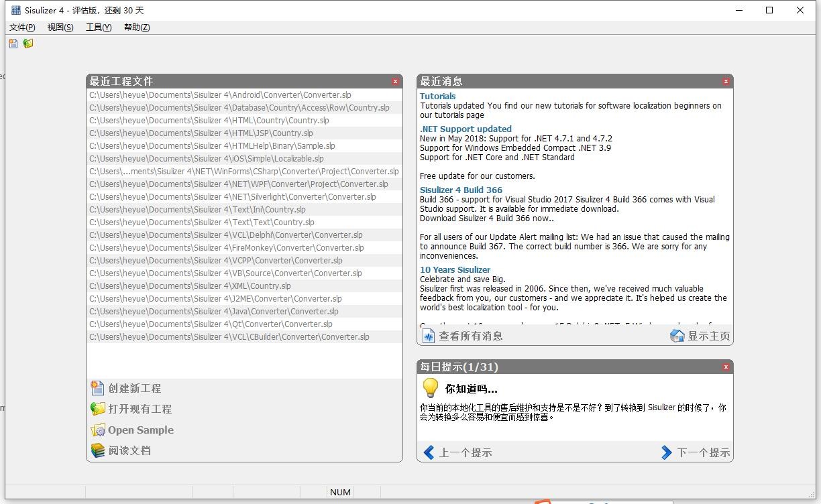Select 创建新工程 to create a project

(135, 388)
